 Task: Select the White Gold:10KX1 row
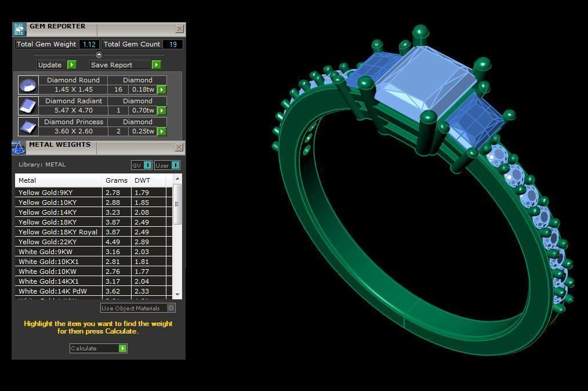pyautogui.click(x=94, y=262)
